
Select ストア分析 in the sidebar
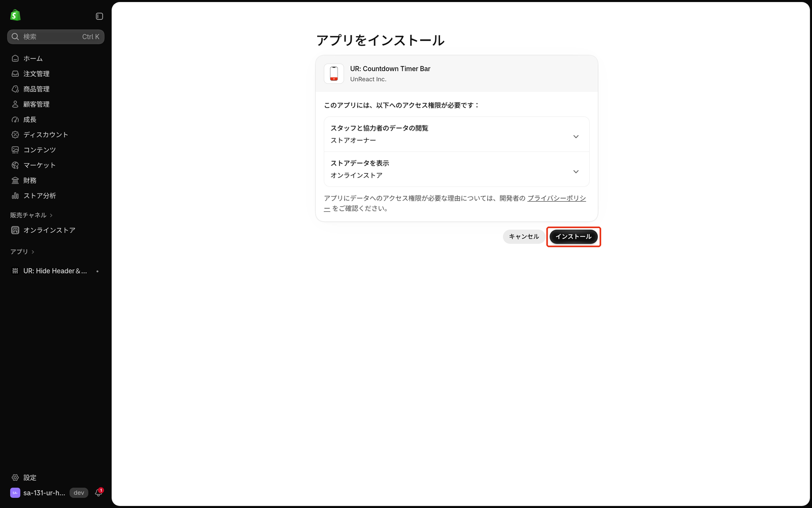(56, 196)
